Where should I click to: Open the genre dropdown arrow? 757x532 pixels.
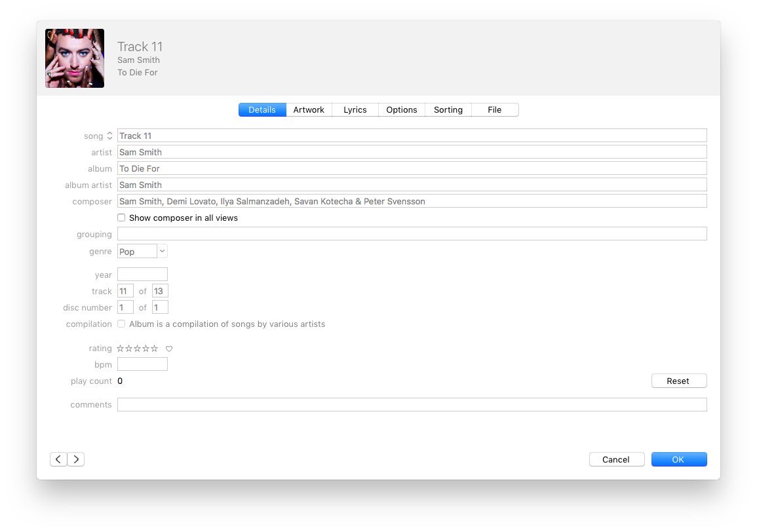163,251
